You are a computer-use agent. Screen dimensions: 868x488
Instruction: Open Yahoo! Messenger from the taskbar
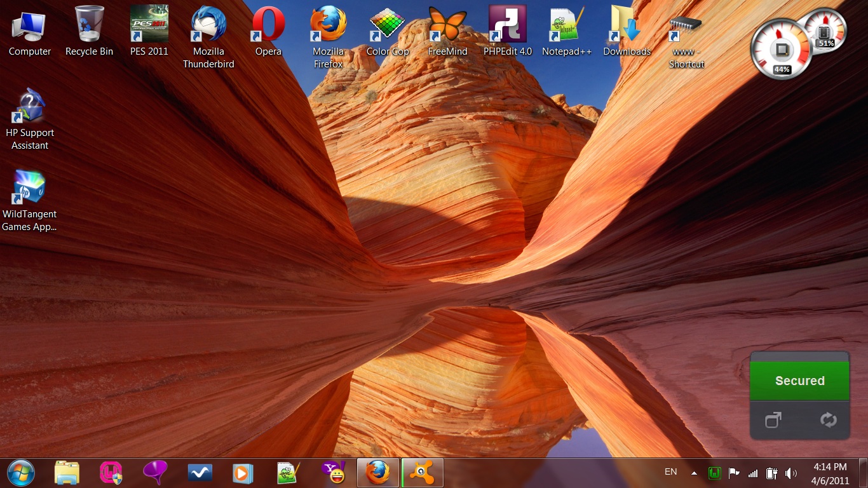(333, 473)
